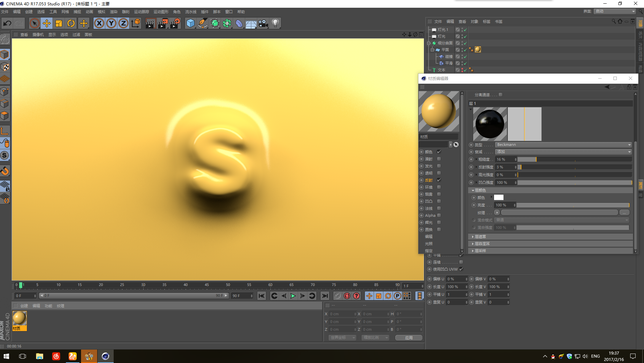Uncheck the 使用凹凸 UVW option

click(x=461, y=269)
